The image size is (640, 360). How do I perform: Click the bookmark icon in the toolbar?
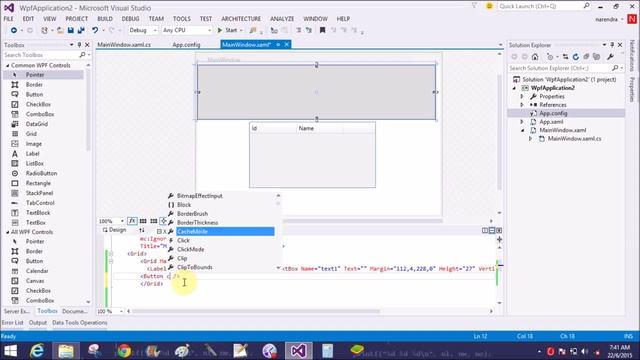pyautogui.click(x=322, y=30)
